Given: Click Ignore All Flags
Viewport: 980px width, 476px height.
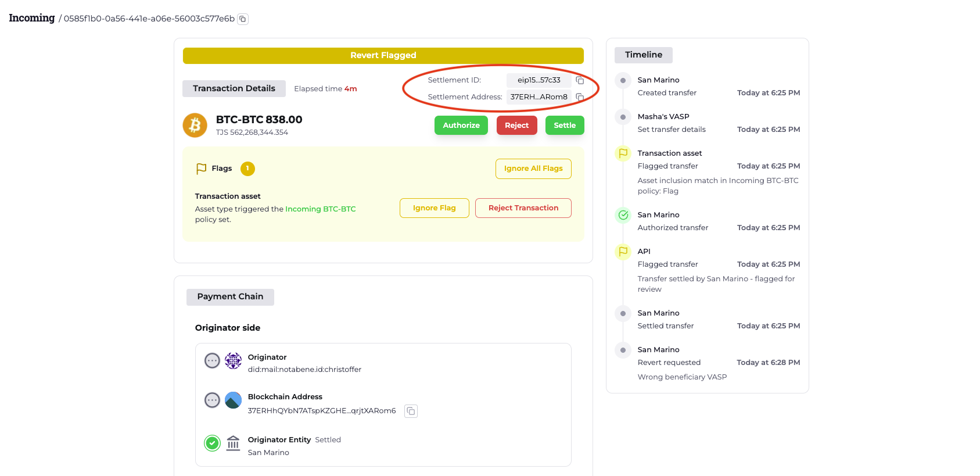Looking at the screenshot, I should coord(533,169).
